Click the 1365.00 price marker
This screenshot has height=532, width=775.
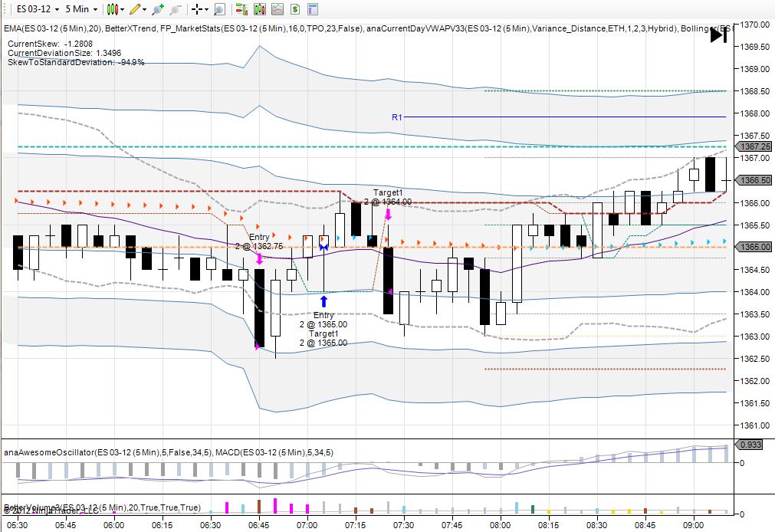[754, 247]
